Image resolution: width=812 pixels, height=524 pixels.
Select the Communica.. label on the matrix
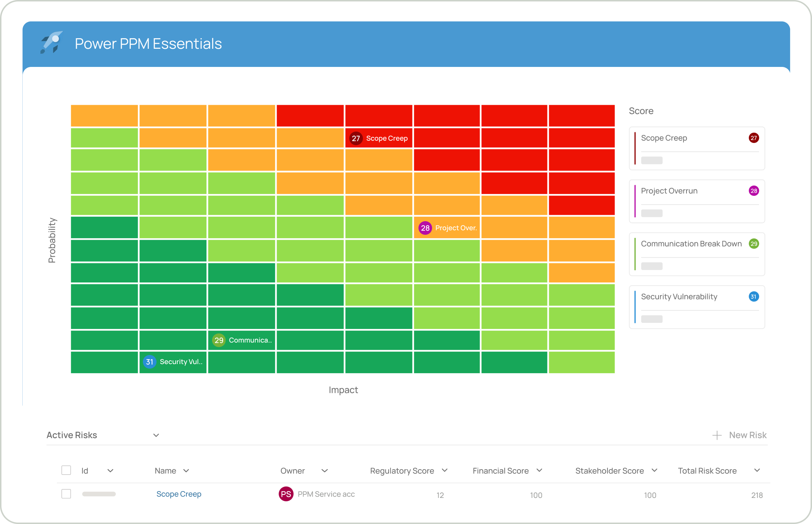(250, 340)
